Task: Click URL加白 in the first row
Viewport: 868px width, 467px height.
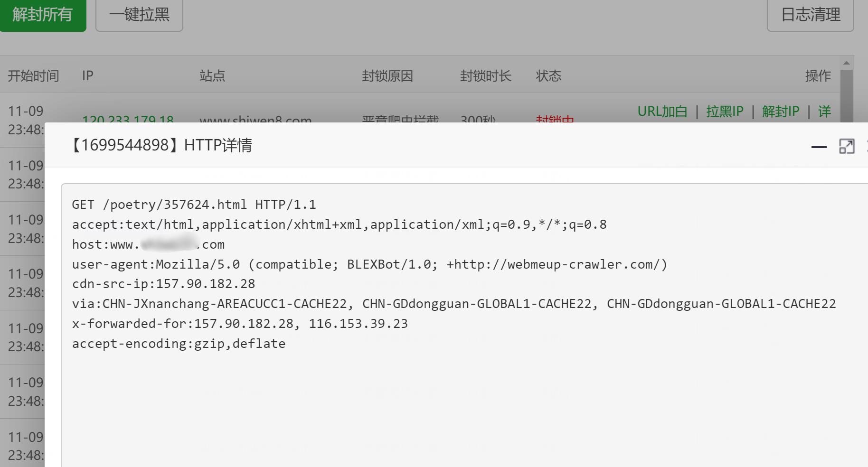Action: pyautogui.click(x=662, y=112)
